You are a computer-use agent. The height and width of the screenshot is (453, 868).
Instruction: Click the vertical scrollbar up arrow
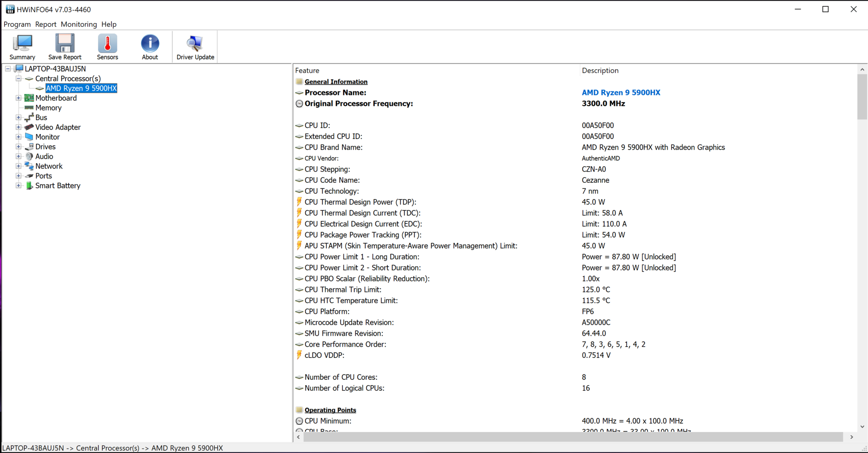tap(862, 70)
